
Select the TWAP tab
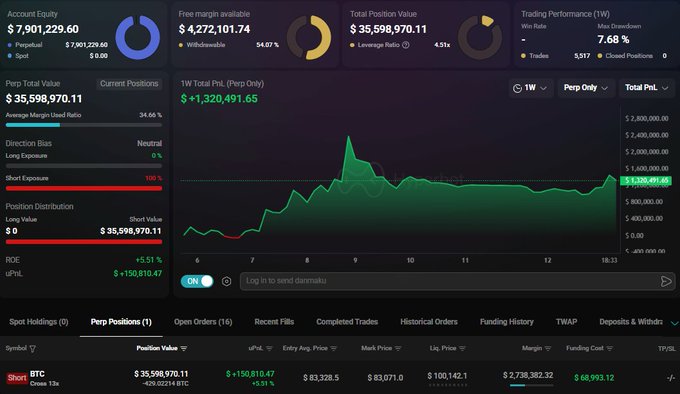coord(566,322)
